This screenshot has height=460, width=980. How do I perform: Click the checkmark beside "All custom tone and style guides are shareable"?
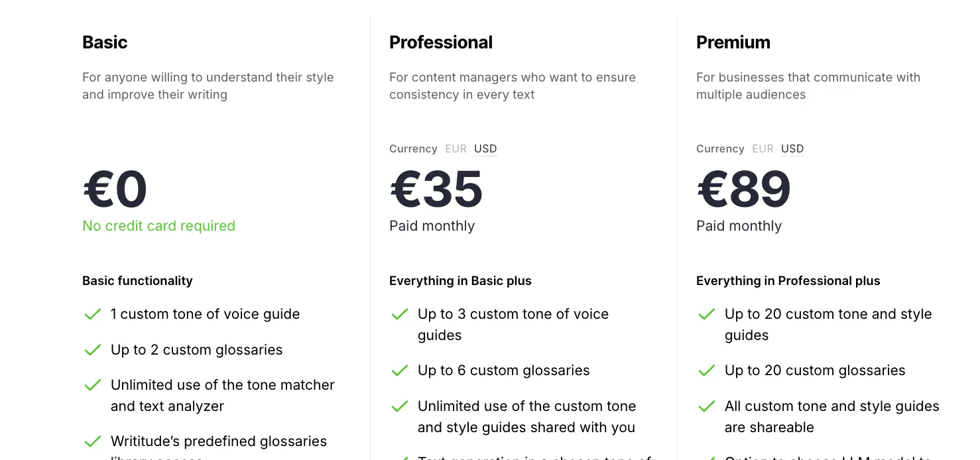coord(707,406)
